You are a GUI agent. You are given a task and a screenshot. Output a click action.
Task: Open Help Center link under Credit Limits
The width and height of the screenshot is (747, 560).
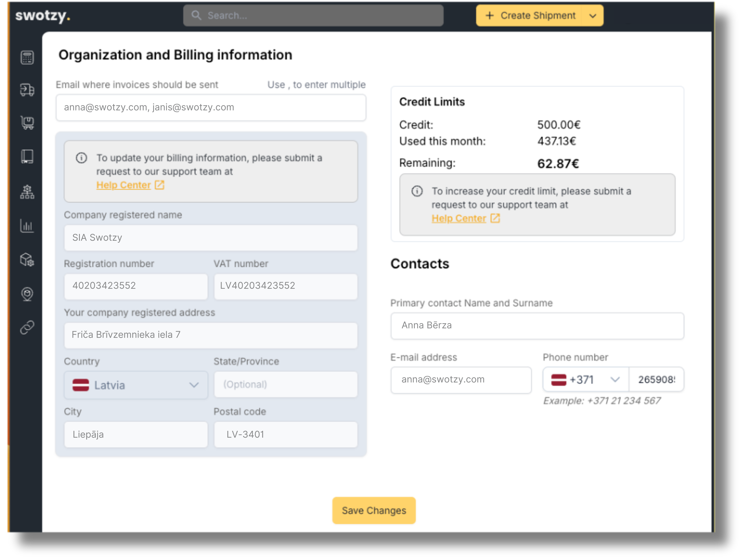tap(459, 218)
